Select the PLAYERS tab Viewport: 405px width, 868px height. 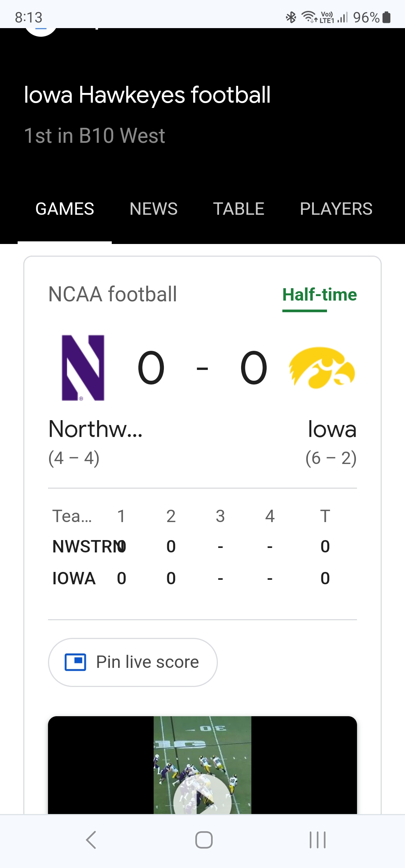coord(336,209)
